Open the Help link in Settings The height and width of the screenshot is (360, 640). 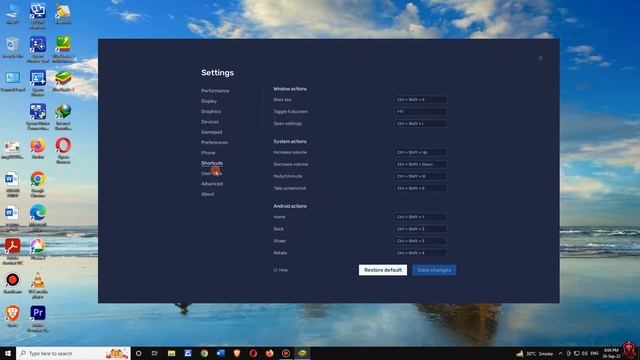tap(281, 270)
